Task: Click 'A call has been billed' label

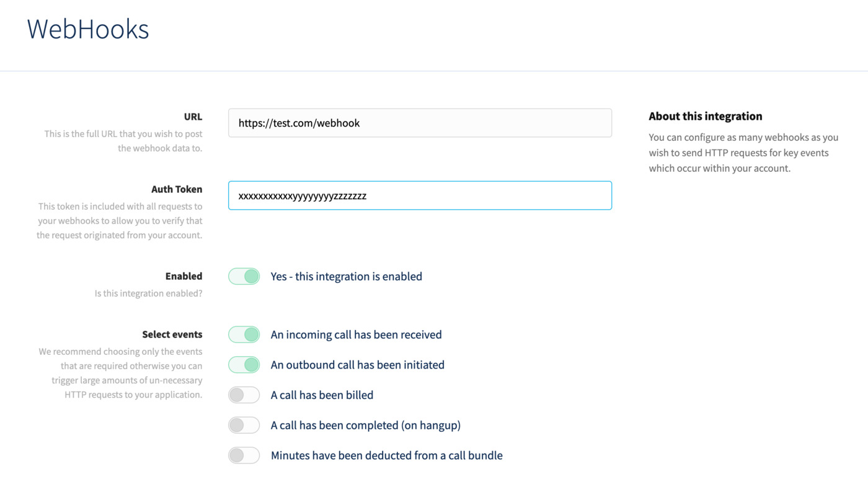Action: click(x=322, y=395)
